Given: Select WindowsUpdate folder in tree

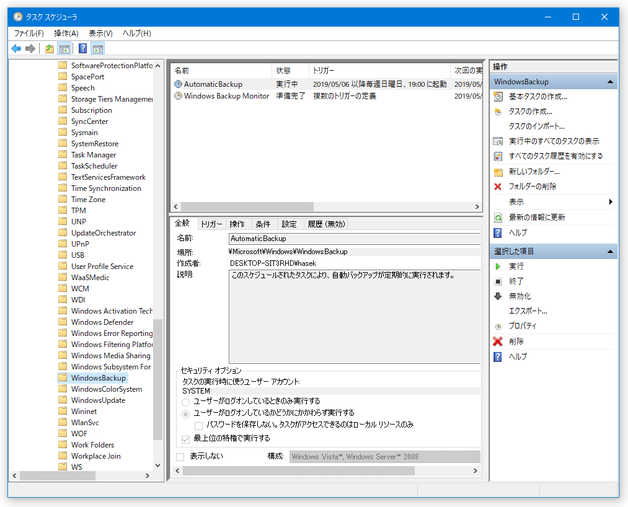Looking at the screenshot, I should (98, 400).
